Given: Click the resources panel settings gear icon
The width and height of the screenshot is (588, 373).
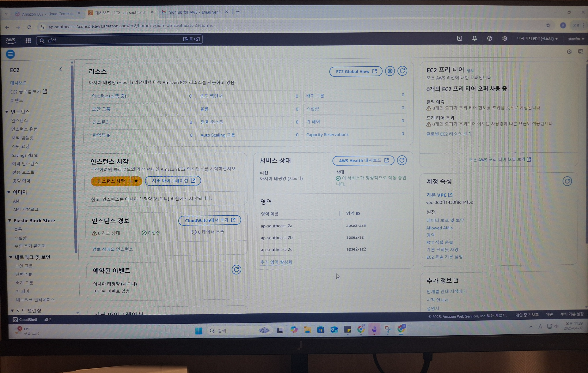Looking at the screenshot, I should point(390,71).
